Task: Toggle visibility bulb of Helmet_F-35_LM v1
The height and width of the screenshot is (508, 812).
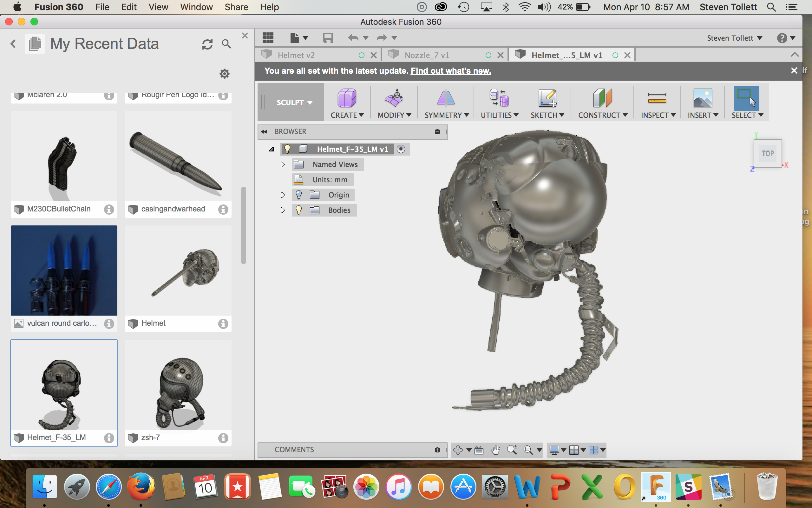Action: (x=287, y=149)
